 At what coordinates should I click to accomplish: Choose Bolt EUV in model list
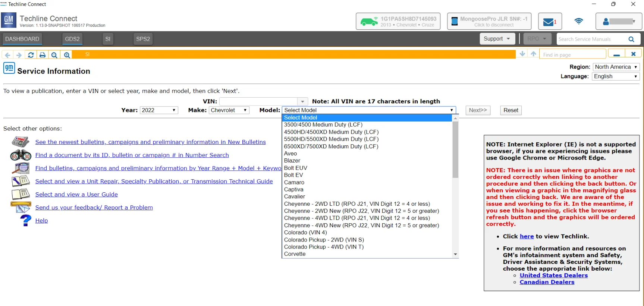tap(296, 168)
